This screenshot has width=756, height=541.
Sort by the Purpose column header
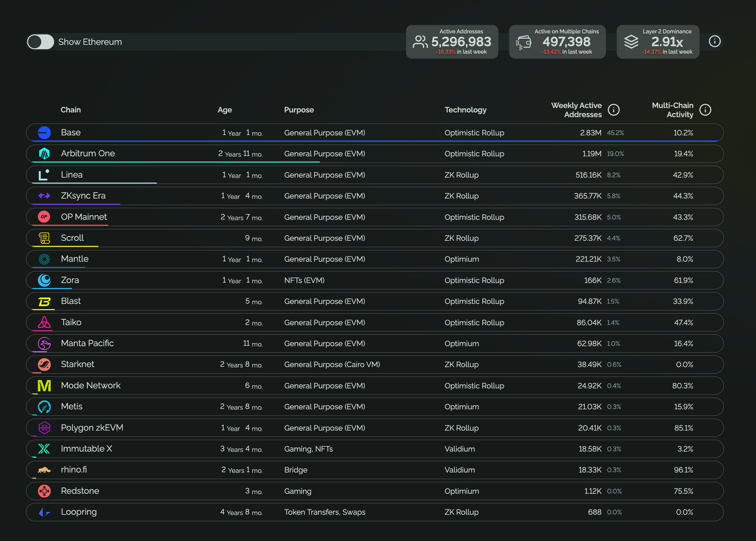point(299,110)
